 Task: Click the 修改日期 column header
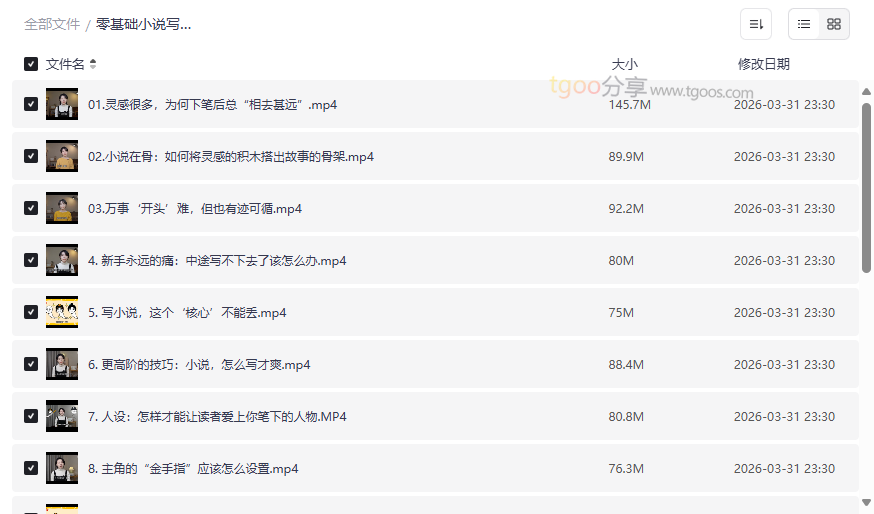tap(763, 64)
